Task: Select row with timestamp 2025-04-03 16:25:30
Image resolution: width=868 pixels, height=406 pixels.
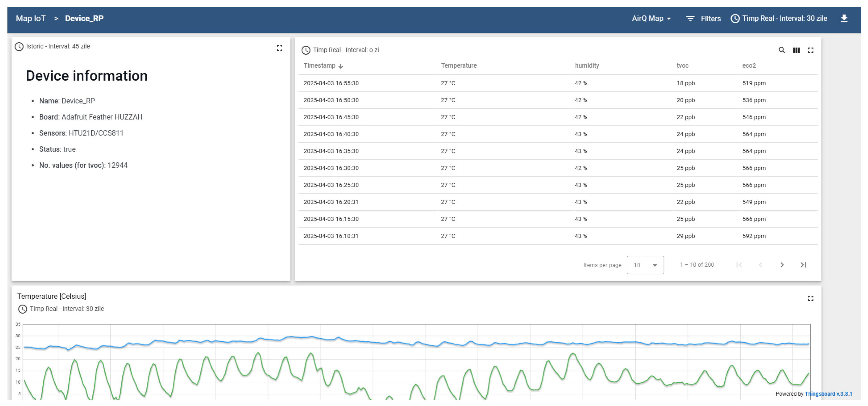Action: coord(558,185)
